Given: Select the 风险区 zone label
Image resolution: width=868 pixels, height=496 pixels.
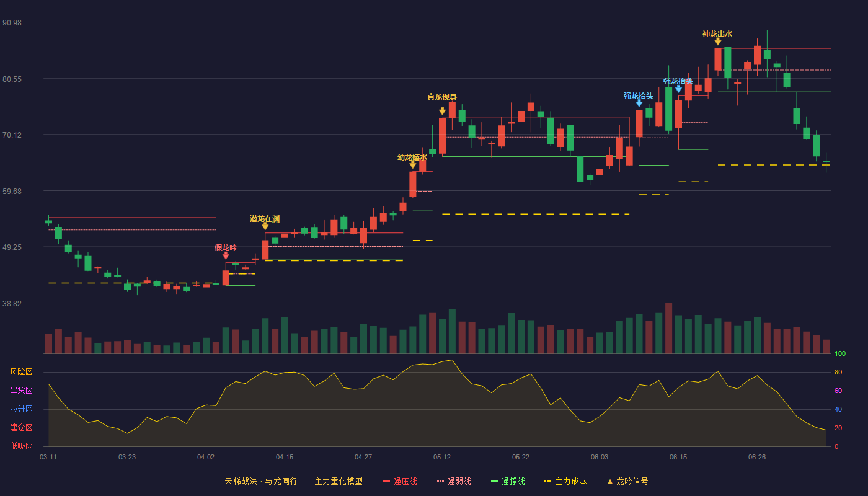Looking at the screenshot, I should point(21,372).
